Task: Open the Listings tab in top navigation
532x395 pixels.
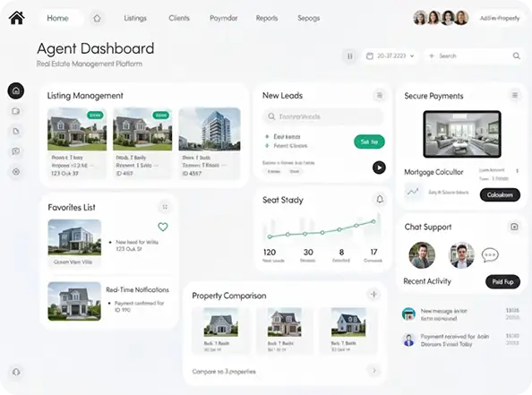Action: click(135, 18)
